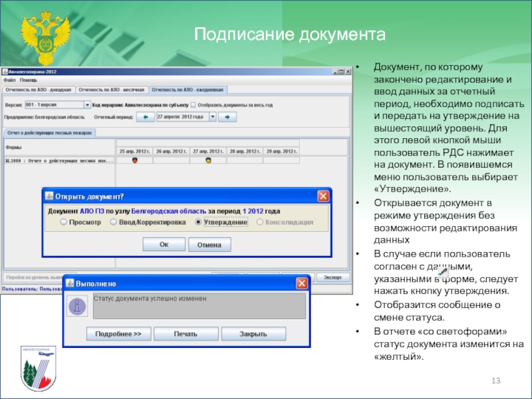Click the info icon in Выполнено dialog
This screenshot has width=532, height=399.
point(78,307)
